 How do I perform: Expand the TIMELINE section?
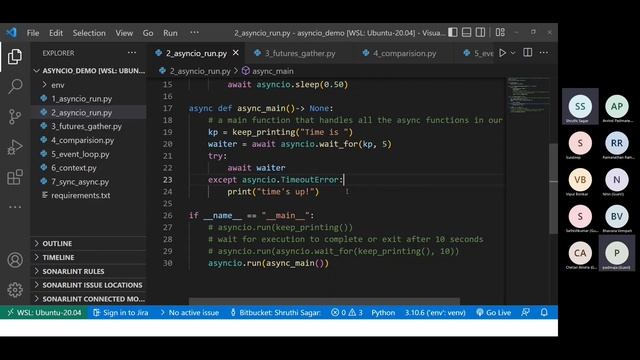tap(89, 257)
